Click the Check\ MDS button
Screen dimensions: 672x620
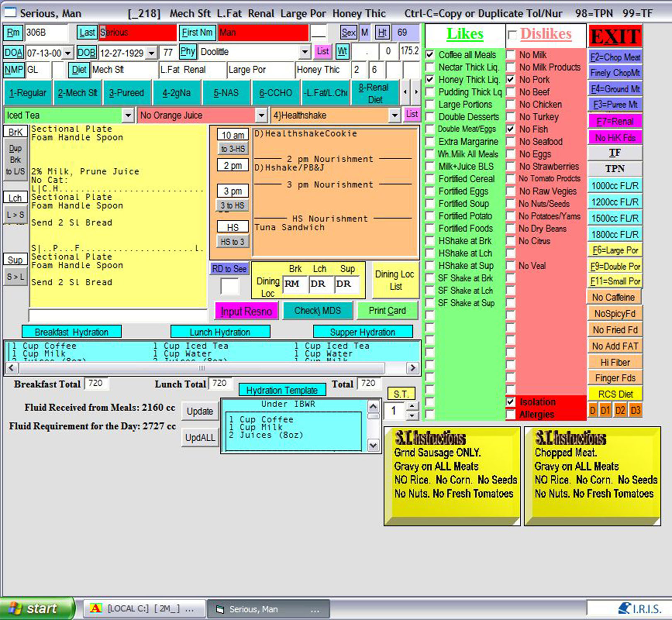[x=317, y=311]
